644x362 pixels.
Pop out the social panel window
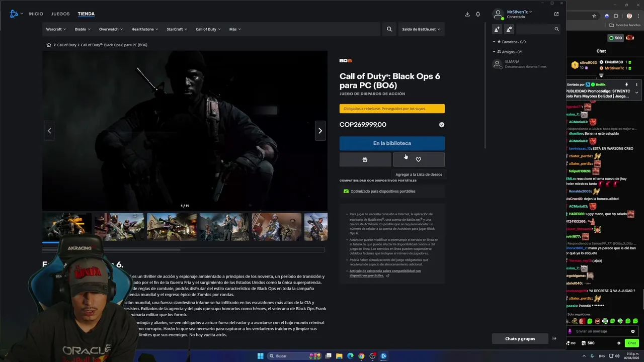556,14
